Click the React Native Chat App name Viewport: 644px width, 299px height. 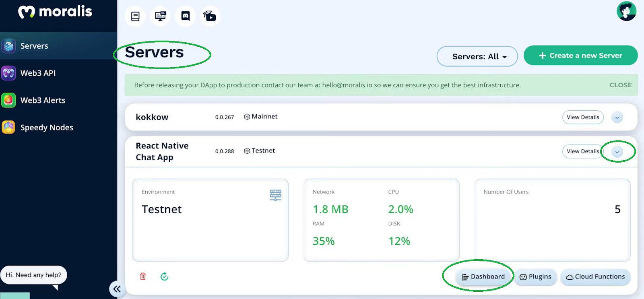(x=162, y=151)
